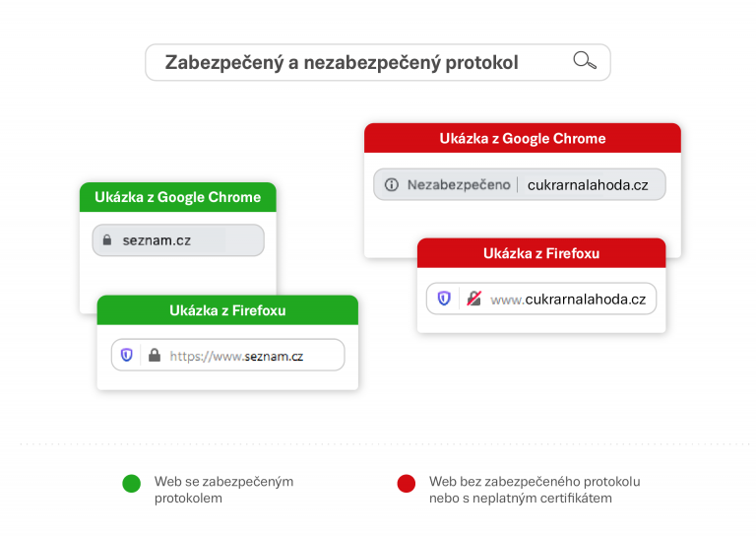The height and width of the screenshot is (536, 756).
Task: Click the Firefox shield icon in seznam.cz bar
Action: pos(126,355)
